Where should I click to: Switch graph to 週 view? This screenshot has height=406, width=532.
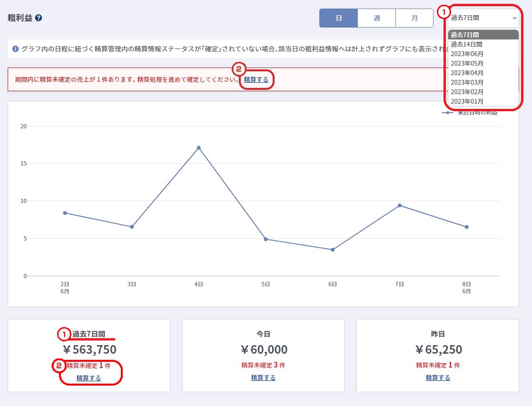pos(376,18)
